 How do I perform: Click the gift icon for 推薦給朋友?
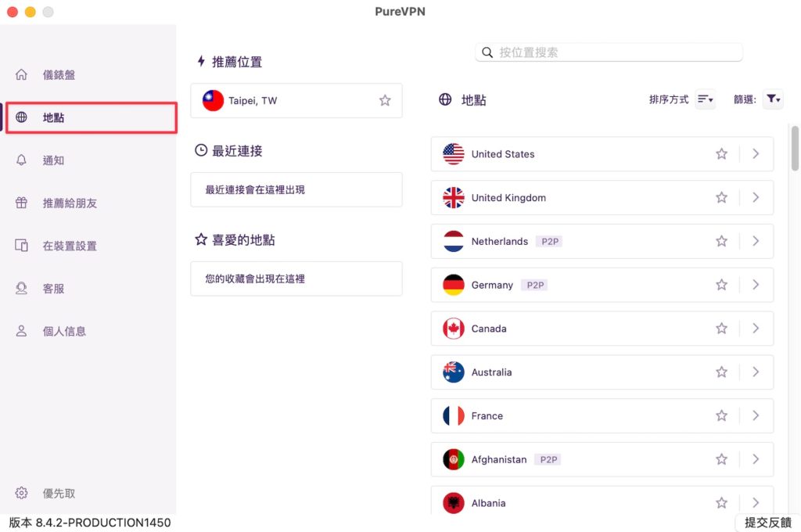tap(21, 203)
